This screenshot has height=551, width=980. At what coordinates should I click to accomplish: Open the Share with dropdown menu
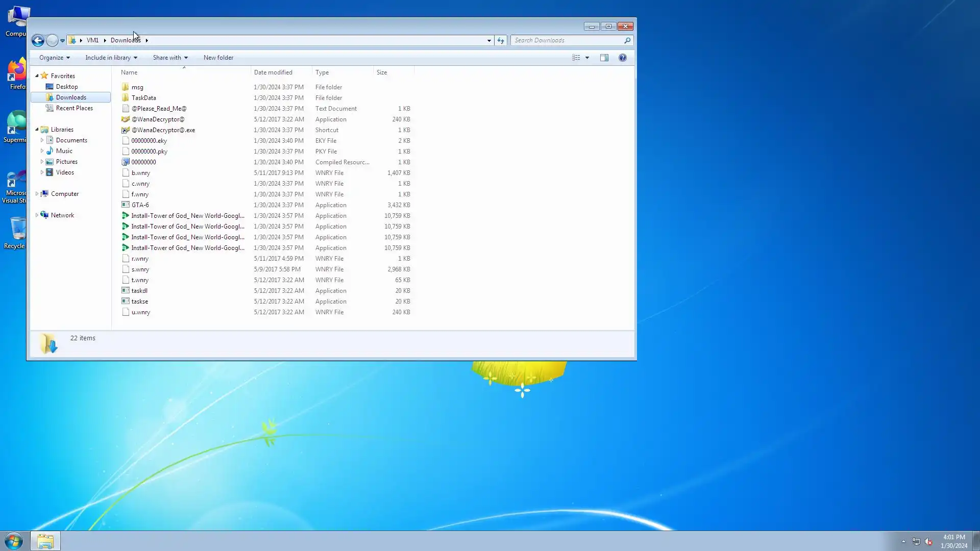click(x=170, y=58)
